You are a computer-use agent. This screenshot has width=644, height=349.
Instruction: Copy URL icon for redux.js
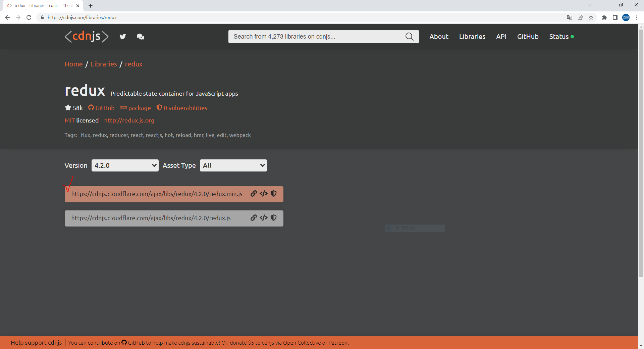pyautogui.click(x=254, y=218)
